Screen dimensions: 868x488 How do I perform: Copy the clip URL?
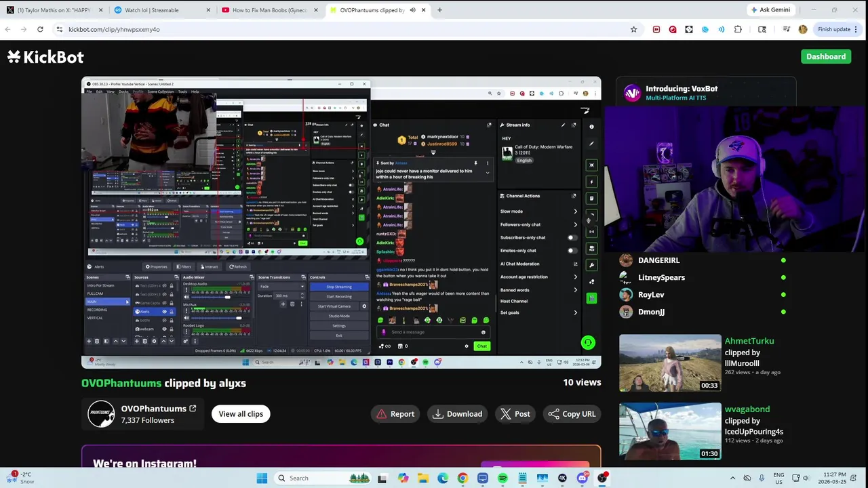572,414
